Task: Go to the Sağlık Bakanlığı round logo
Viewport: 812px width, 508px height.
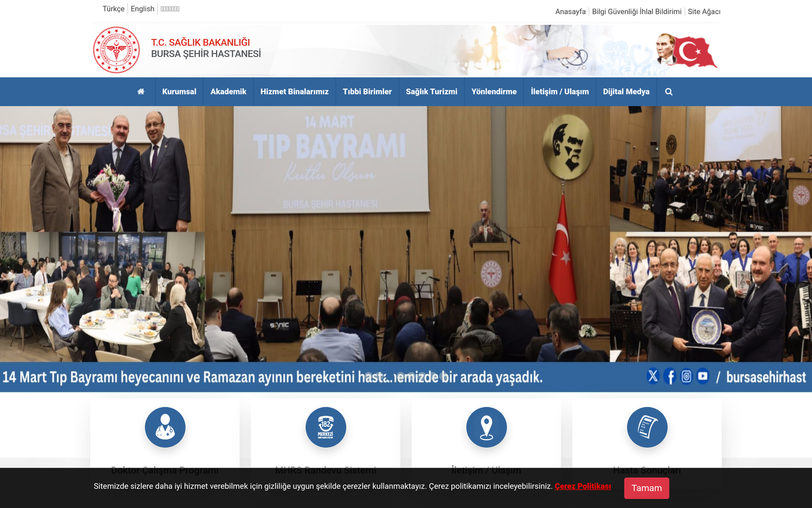Action: click(x=117, y=50)
